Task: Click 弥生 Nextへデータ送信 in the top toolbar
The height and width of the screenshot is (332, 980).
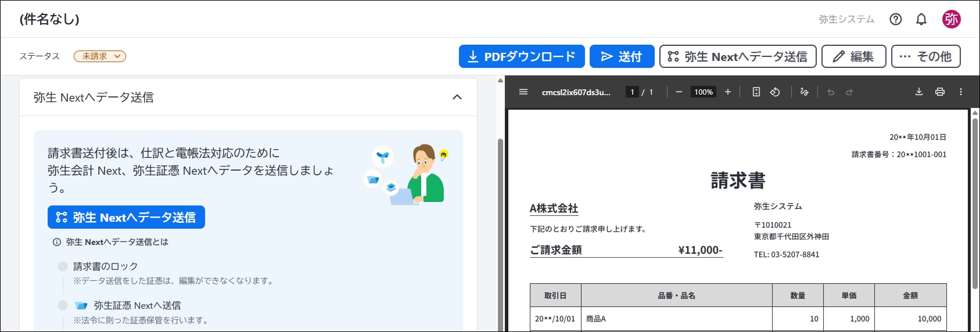Action: (x=738, y=56)
